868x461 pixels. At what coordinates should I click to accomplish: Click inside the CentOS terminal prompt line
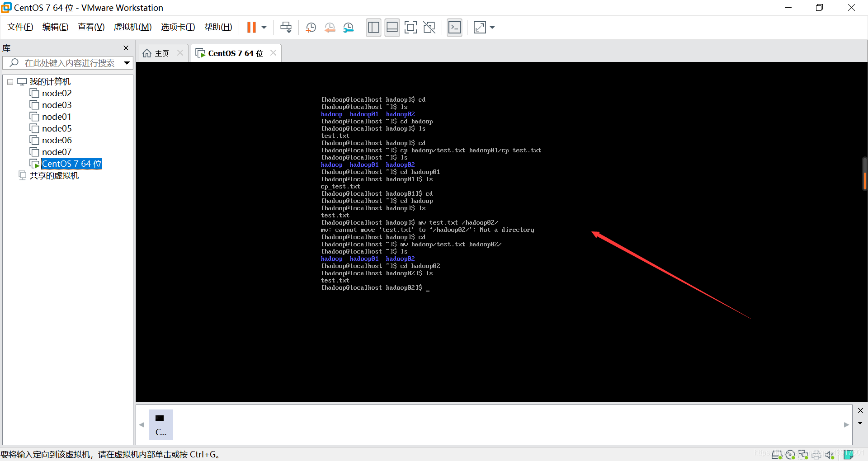coord(375,288)
